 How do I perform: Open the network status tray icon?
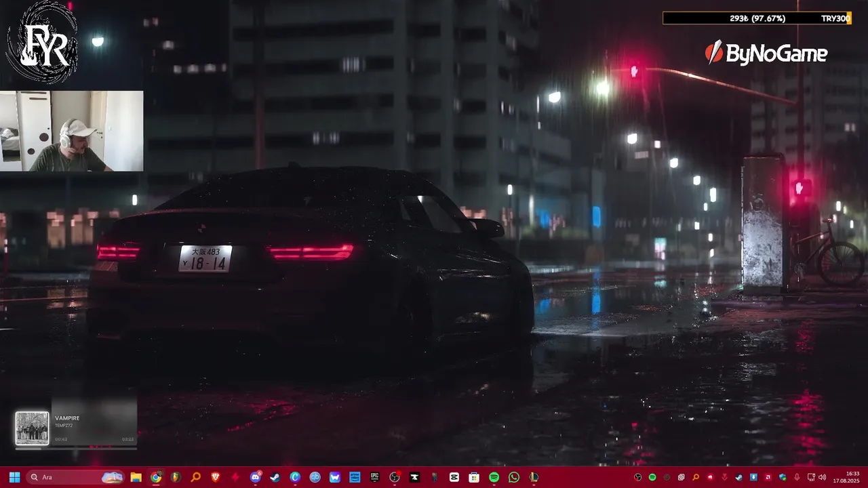(811, 477)
